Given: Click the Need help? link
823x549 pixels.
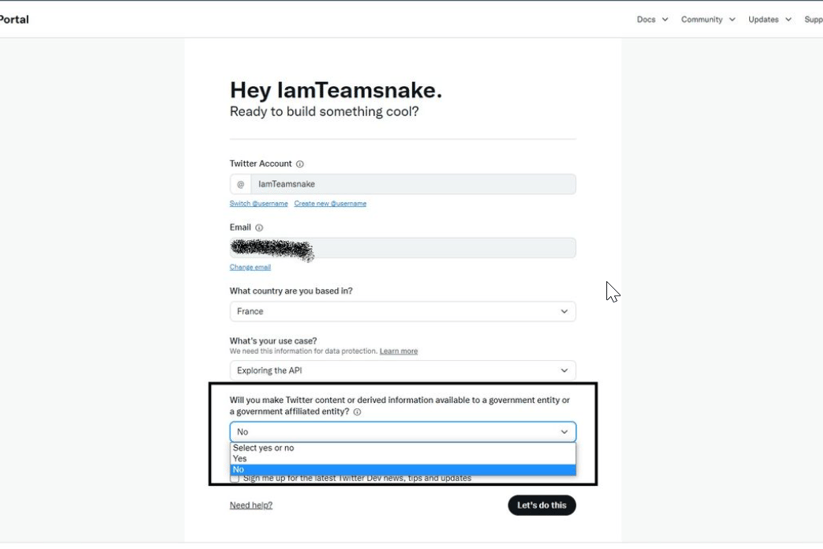Looking at the screenshot, I should click(251, 505).
